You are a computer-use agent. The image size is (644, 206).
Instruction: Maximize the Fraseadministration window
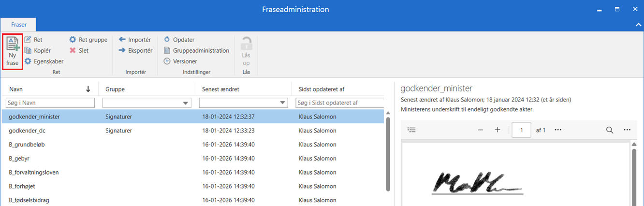click(x=617, y=9)
